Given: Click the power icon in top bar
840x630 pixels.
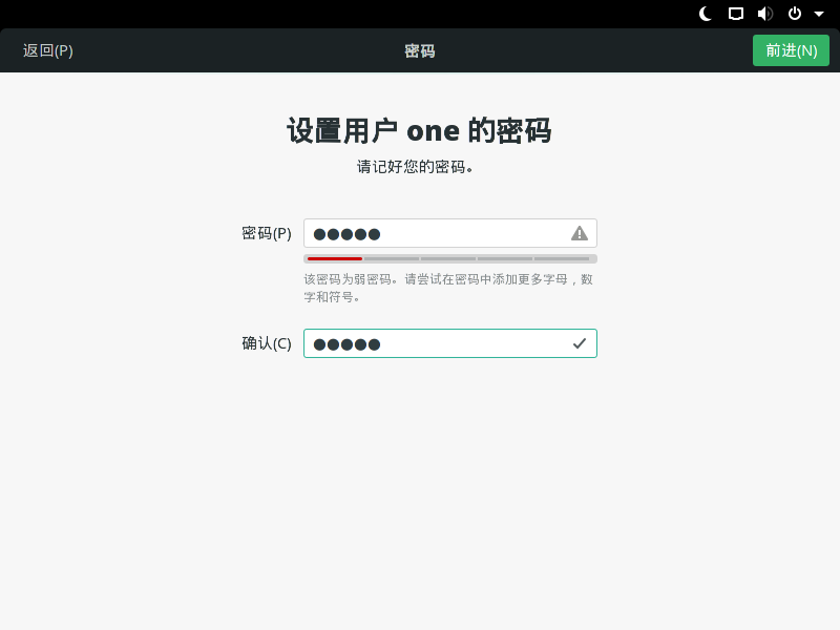Looking at the screenshot, I should (794, 14).
